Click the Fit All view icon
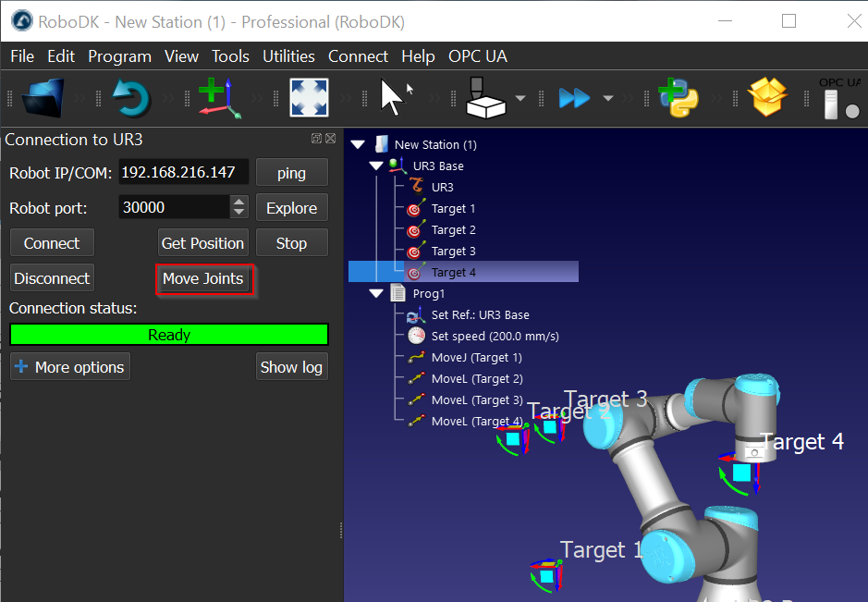This screenshot has height=602, width=868. [x=309, y=98]
